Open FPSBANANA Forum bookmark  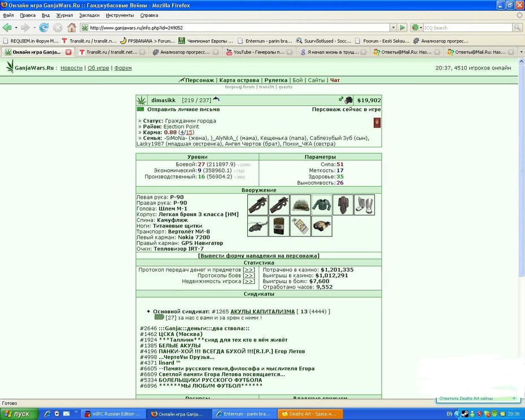148,41
